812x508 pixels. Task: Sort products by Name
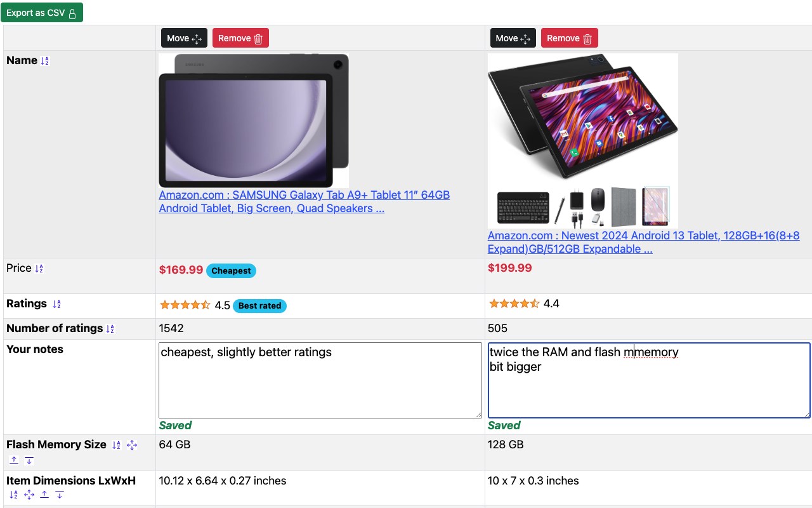point(44,61)
